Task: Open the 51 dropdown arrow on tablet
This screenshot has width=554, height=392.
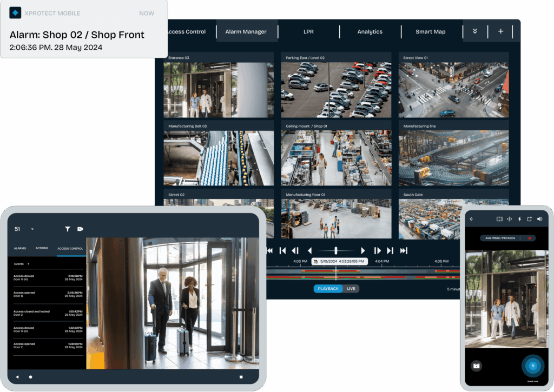Action: pyautogui.click(x=32, y=229)
